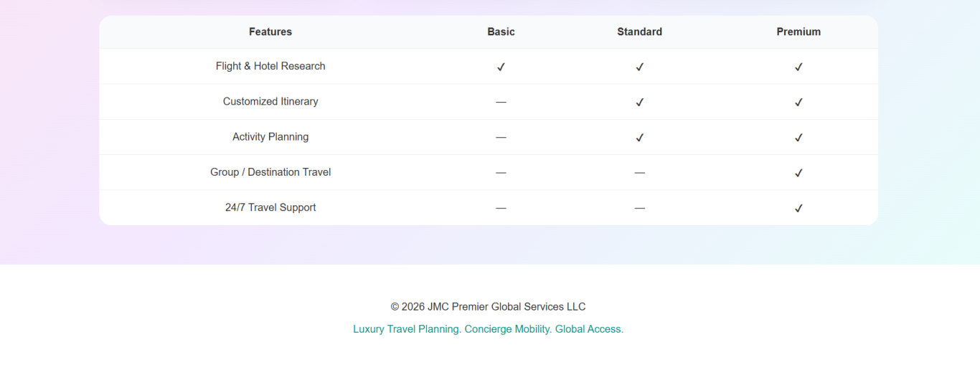This screenshot has height=368, width=980.
Task: Click the Standard dash for 24/7 Travel Support
Action: point(639,208)
